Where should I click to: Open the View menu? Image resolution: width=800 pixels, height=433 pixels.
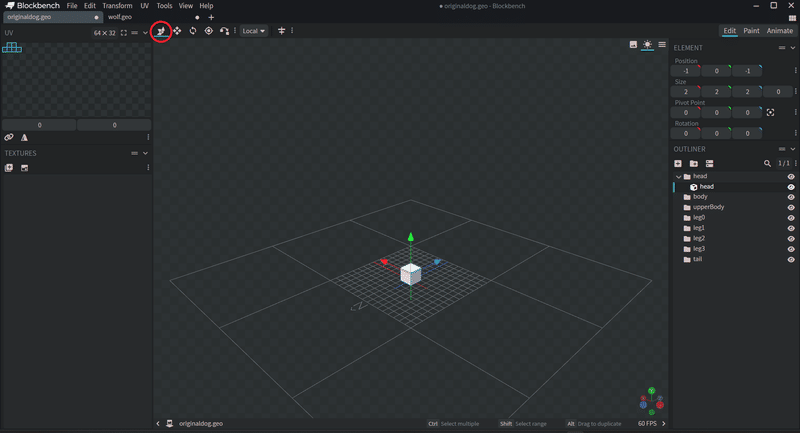click(x=186, y=6)
